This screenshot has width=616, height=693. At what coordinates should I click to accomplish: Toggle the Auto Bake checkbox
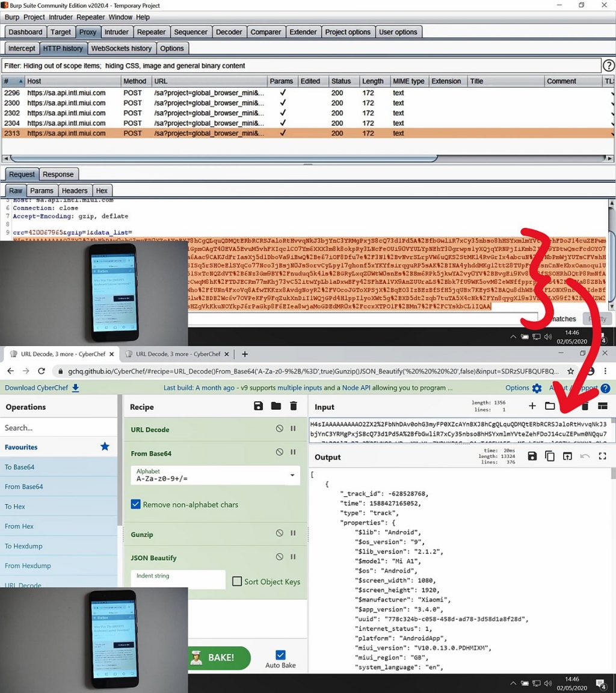click(x=280, y=654)
